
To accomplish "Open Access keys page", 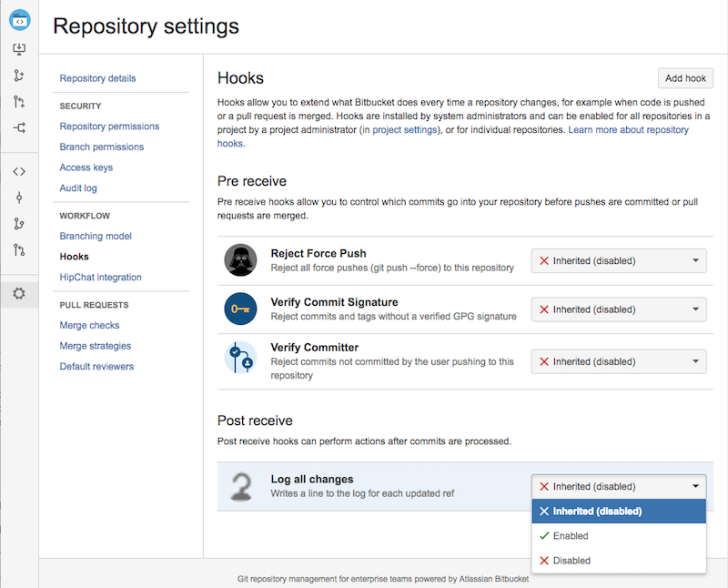I will (86, 167).
